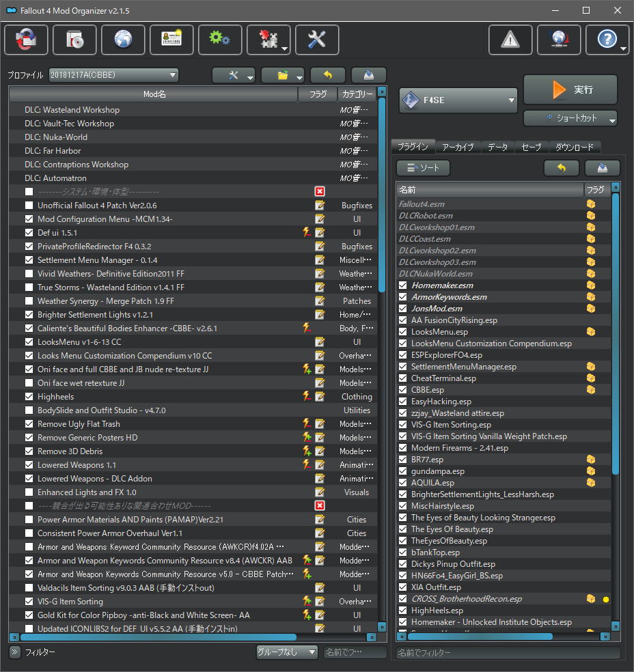Select the DLC: Nuka-World row
Viewport: 634px width, 672px height.
193,137
